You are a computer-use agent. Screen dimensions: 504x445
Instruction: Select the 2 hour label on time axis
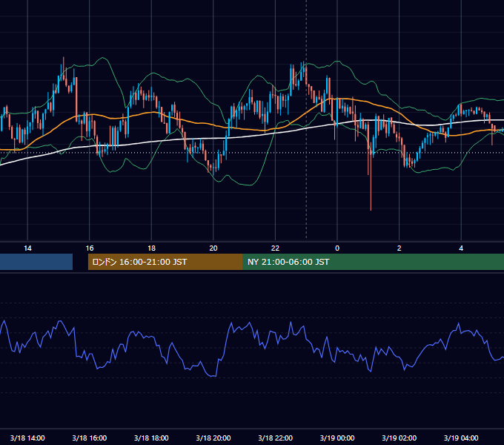(x=399, y=248)
